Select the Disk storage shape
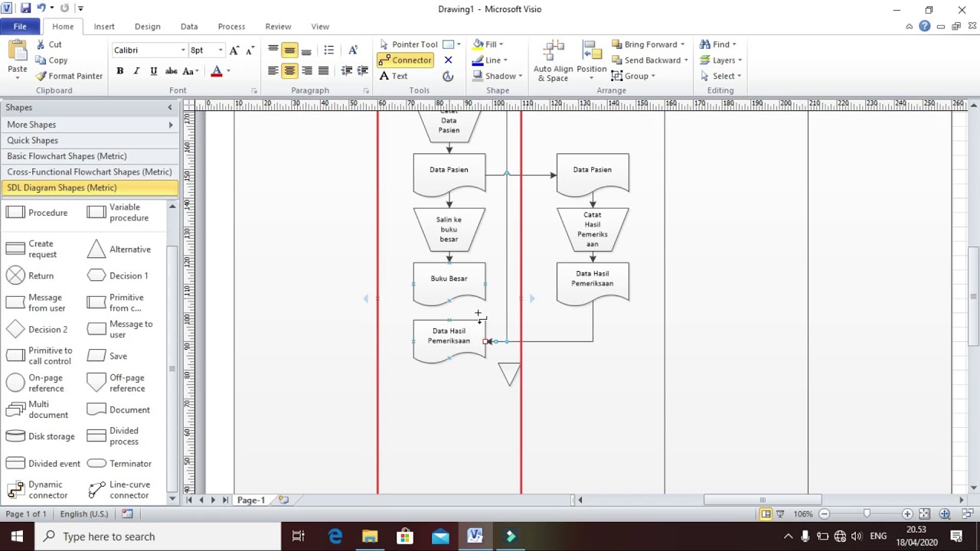 coord(41,436)
